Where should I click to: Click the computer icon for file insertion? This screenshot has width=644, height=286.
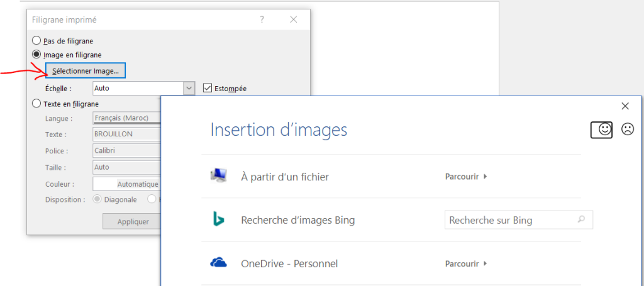pyautogui.click(x=218, y=175)
